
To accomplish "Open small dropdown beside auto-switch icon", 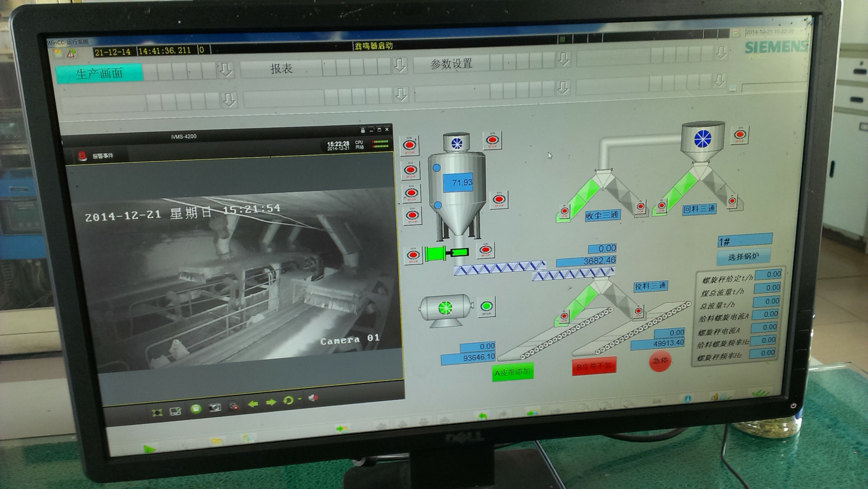I will click(299, 399).
